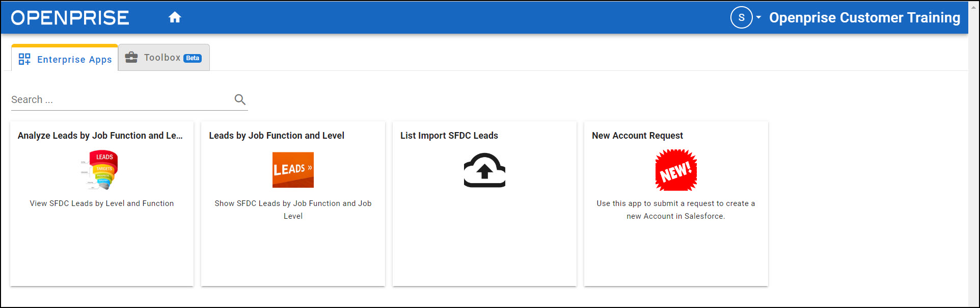Viewport: 980px width, 308px height.
Task: Open the cloud upload icon
Action: (x=484, y=170)
